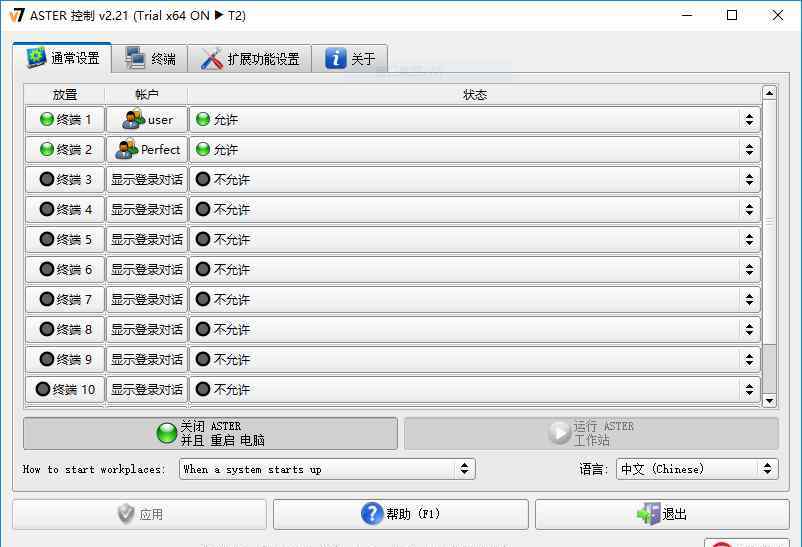Toggle the 终端 5 placement button
This screenshot has width=802, height=547.
click(65, 239)
